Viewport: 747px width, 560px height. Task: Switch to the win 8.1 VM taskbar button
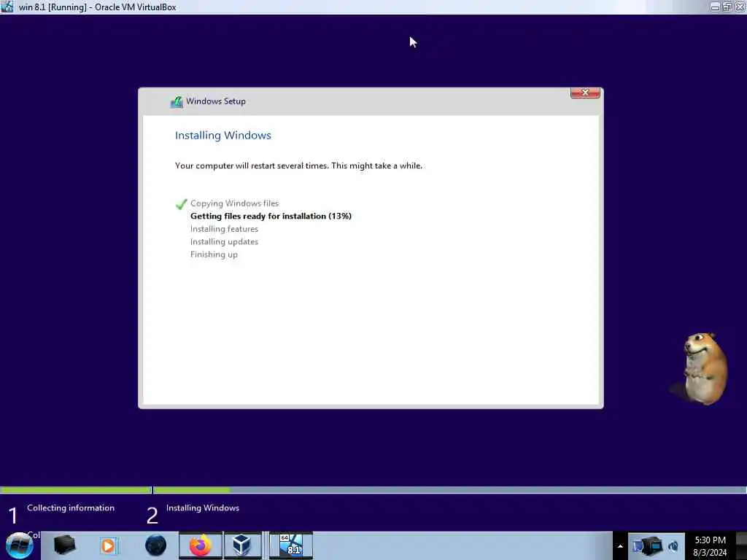(291, 545)
